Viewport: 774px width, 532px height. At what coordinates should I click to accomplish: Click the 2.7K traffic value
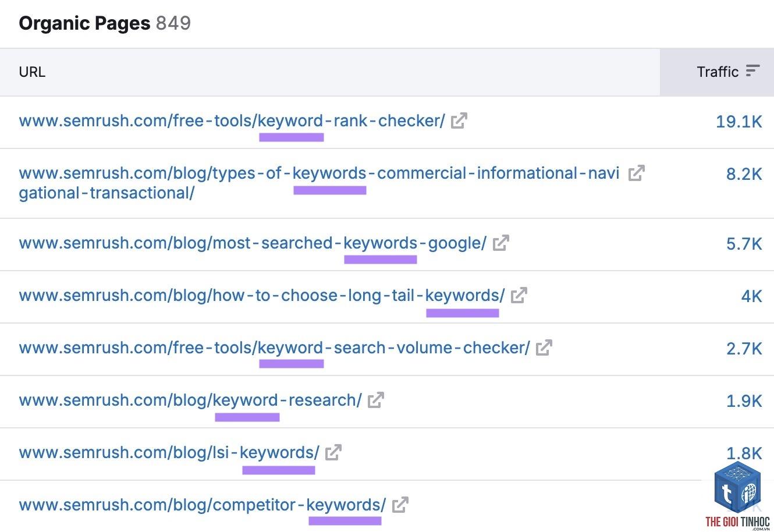click(744, 348)
